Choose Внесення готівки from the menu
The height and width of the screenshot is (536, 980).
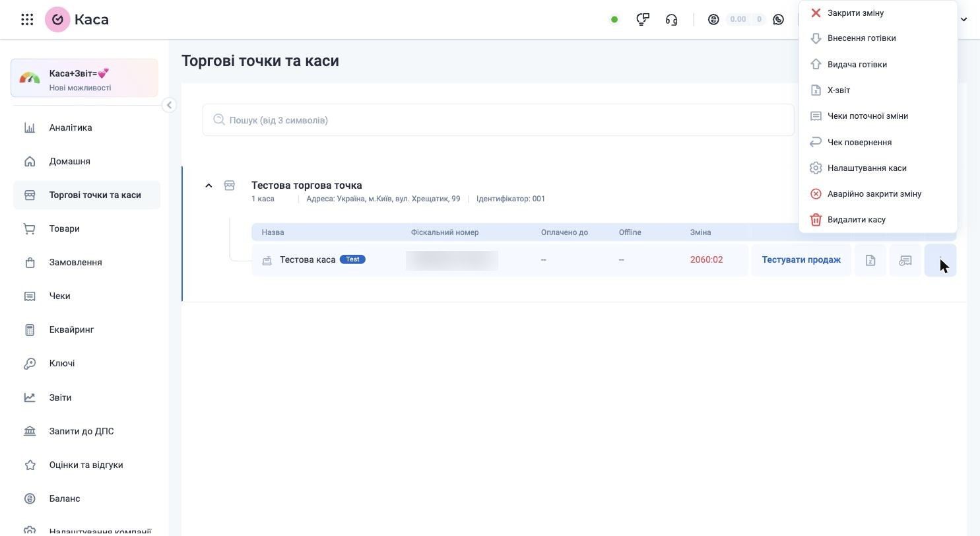pos(878,38)
